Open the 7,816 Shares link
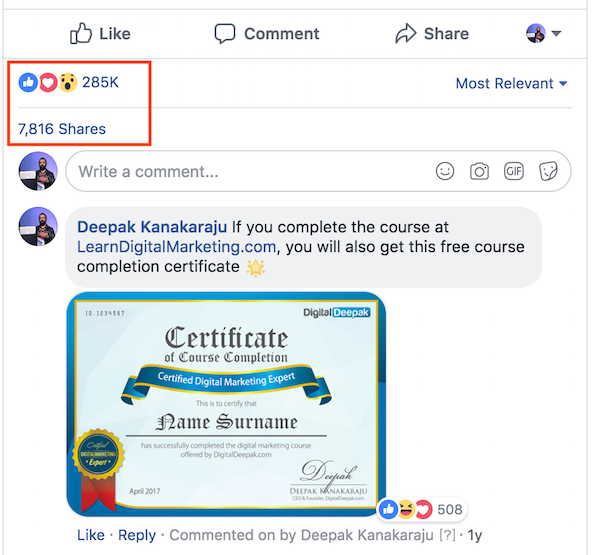The image size is (600, 555). click(62, 129)
